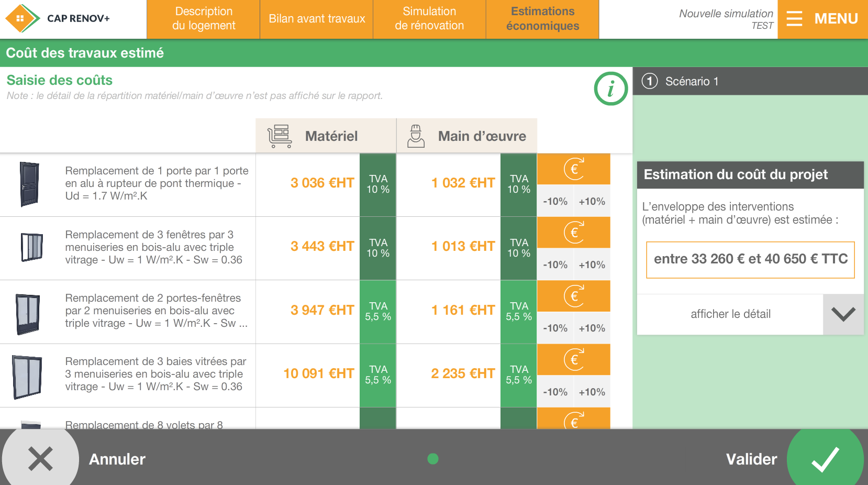Click the CAP RENOV+ logo
Image resolution: width=868 pixels, height=485 pixels.
point(58,18)
